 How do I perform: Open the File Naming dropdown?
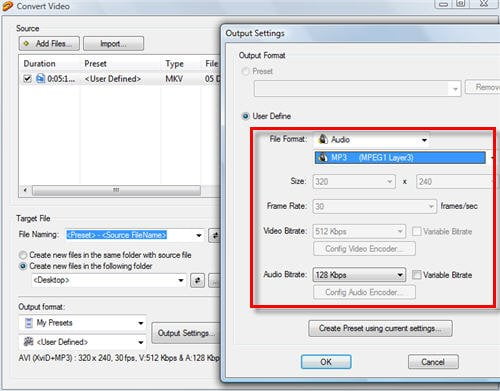click(199, 235)
